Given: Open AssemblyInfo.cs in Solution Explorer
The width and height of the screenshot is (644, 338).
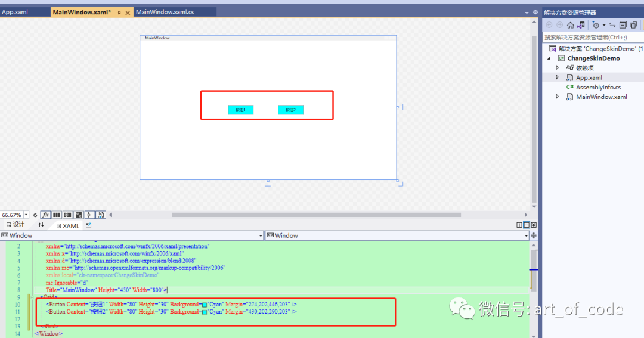Looking at the screenshot, I should tap(598, 87).
